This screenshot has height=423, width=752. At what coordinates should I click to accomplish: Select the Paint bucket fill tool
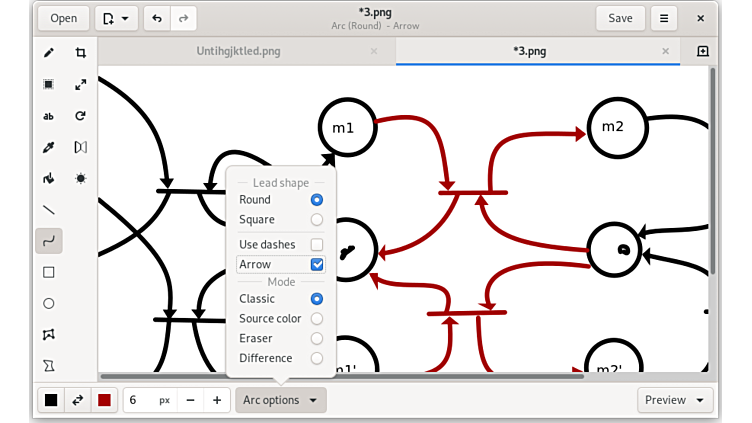(x=48, y=178)
